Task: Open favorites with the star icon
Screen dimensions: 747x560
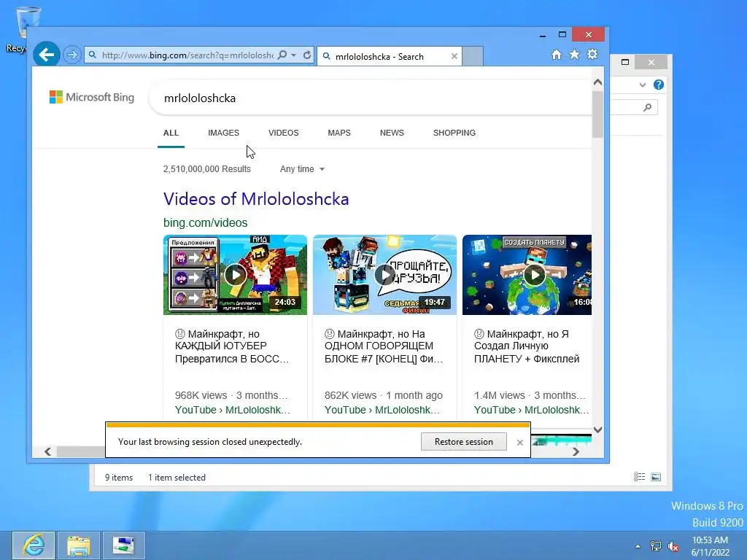Action: [x=575, y=54]
